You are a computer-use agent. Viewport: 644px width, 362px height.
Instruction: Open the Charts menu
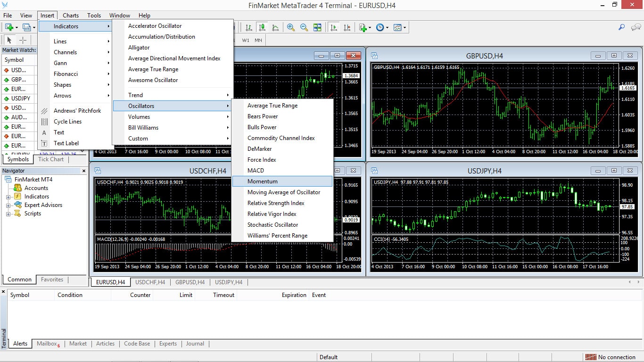tap(71, 16)
